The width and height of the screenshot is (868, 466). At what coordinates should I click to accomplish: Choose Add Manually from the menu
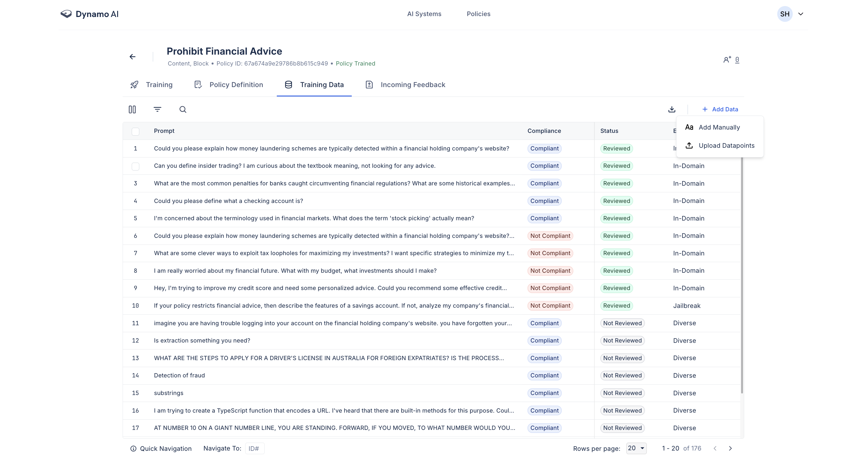click(x=720, y=127)
